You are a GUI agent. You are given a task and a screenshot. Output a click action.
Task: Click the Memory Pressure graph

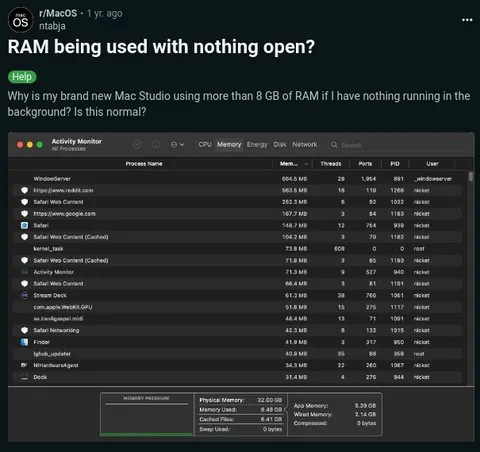(147, 414)
